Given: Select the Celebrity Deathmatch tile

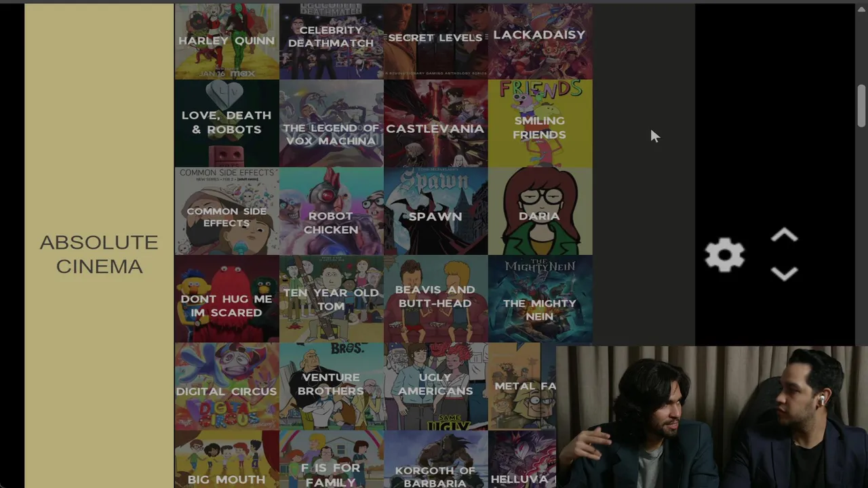Looking at the screenshot, I should point(331,41).
